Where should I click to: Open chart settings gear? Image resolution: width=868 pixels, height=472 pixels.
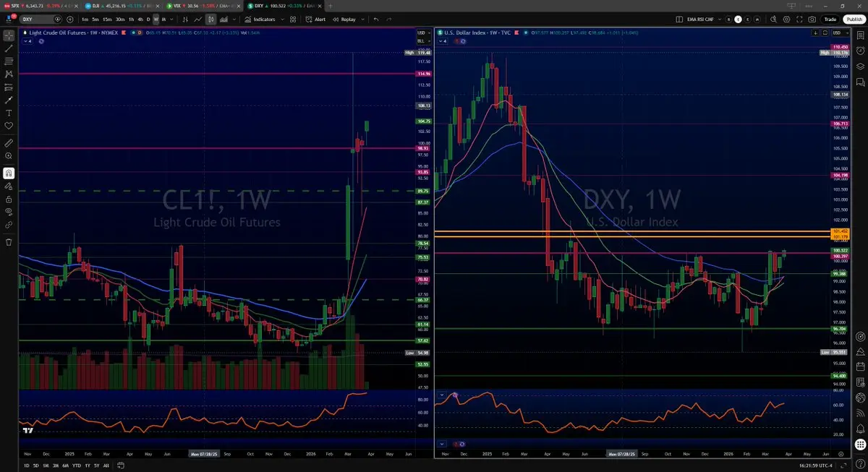pos(787,20)
